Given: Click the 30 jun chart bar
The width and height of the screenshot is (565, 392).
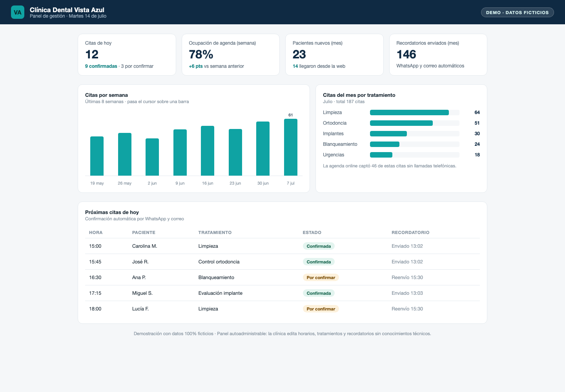Looking at the screenshot, I should tap(263, 149).
